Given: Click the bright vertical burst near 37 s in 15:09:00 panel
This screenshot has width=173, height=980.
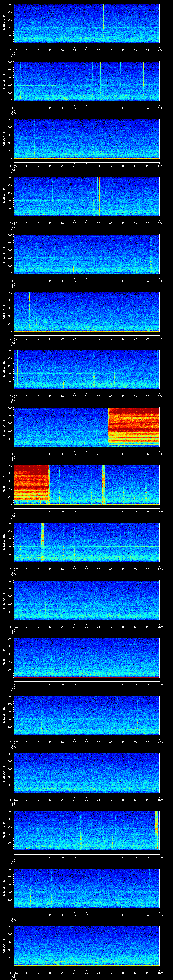Looking at the screenshot, I should pyautogui.click(x=103, y=485).
